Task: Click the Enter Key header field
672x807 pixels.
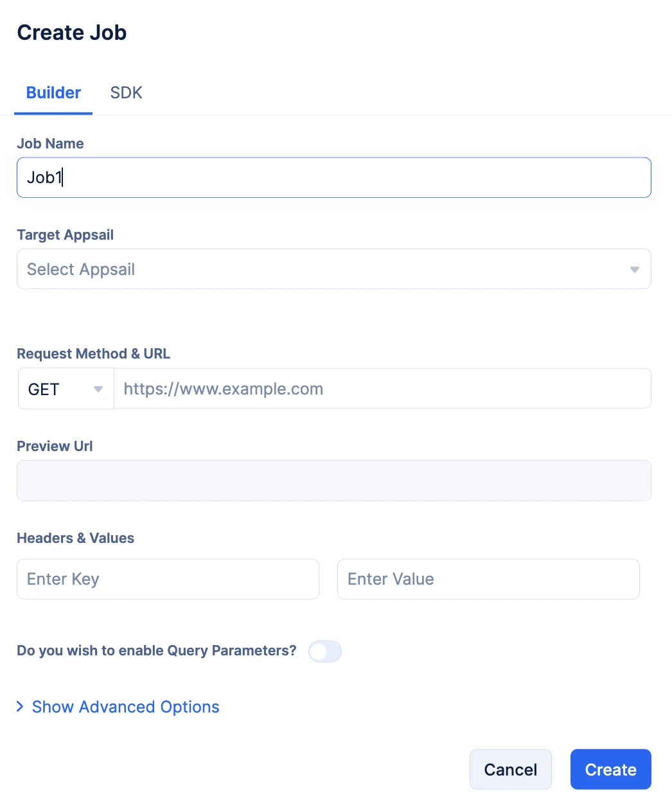Action: [x=168, y=579]
